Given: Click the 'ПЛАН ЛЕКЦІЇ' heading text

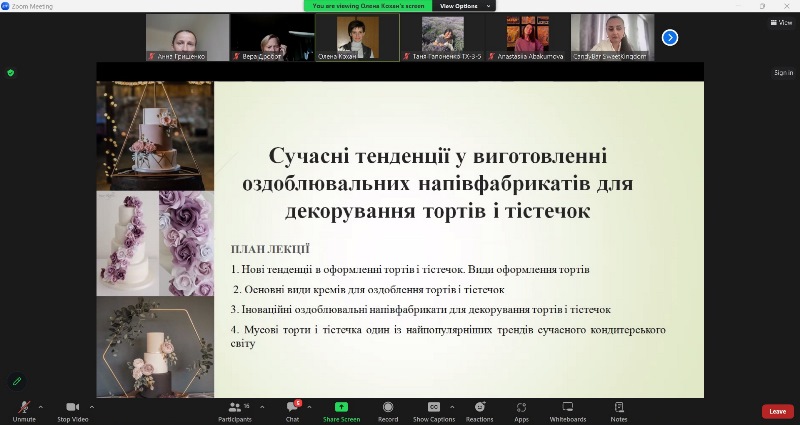Looking at the screenshot, I should click(x=270, y=249).
